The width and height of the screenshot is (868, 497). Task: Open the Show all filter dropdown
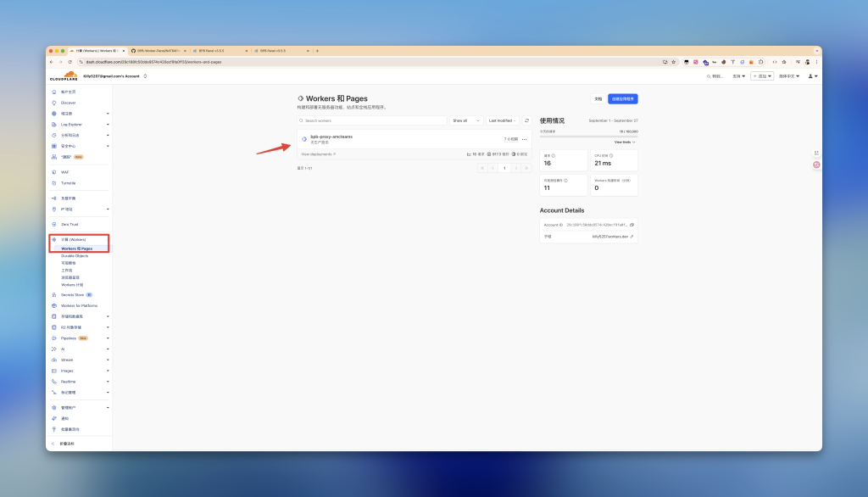(465, 120)
